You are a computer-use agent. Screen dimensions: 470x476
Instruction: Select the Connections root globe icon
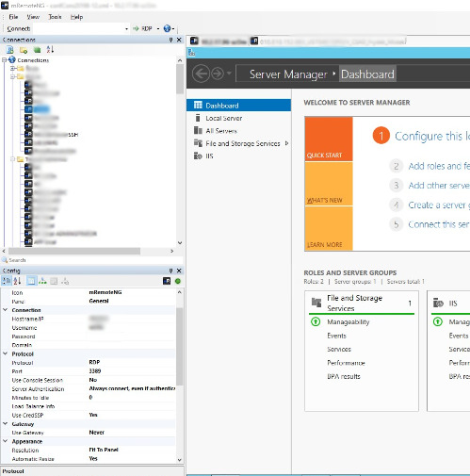click(x=12, y=59)
